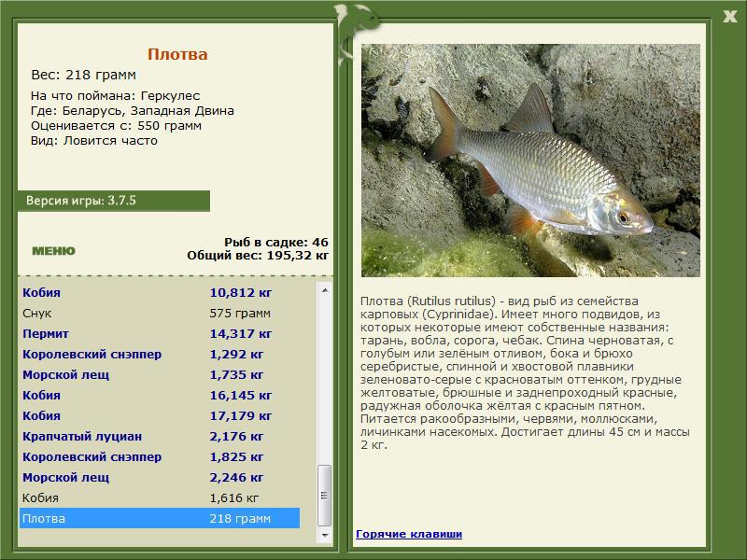Select Королевский снэппер 1,825 кг row
This screenshot has width=747, height=560.
click(160, 456)
